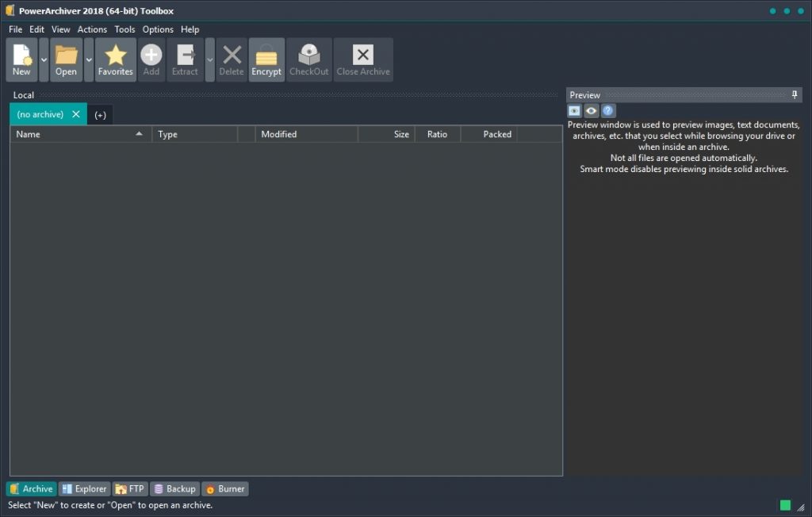This screenshot has height=517, width=812.
Task: Close the (no archive) tab
Action: click(x=76, y=114)
